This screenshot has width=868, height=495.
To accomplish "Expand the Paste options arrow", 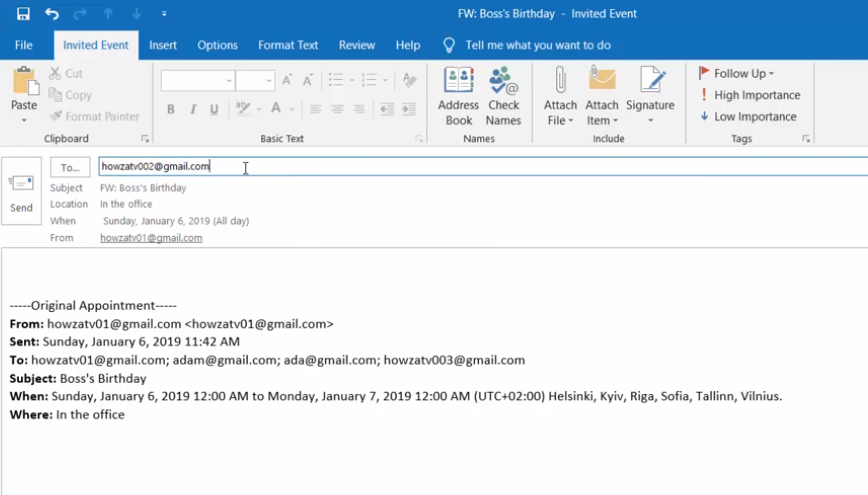I will click(x=24, y=120).
